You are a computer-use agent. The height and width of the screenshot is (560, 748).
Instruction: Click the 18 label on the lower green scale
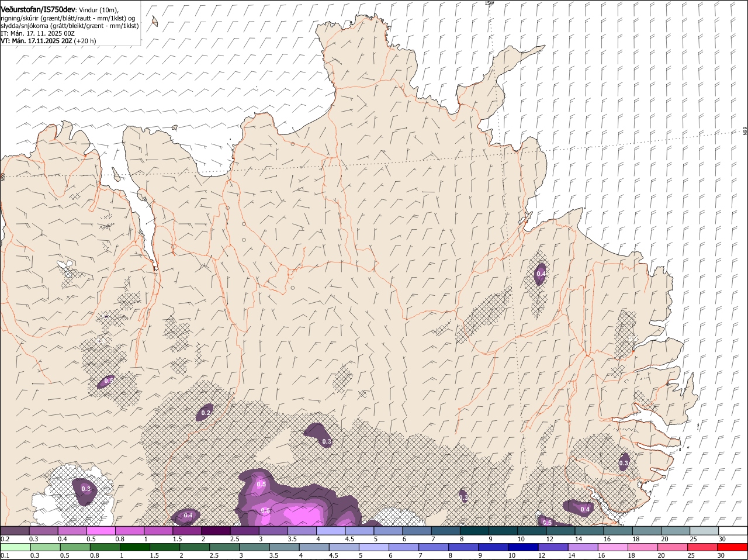pos(631,555)
